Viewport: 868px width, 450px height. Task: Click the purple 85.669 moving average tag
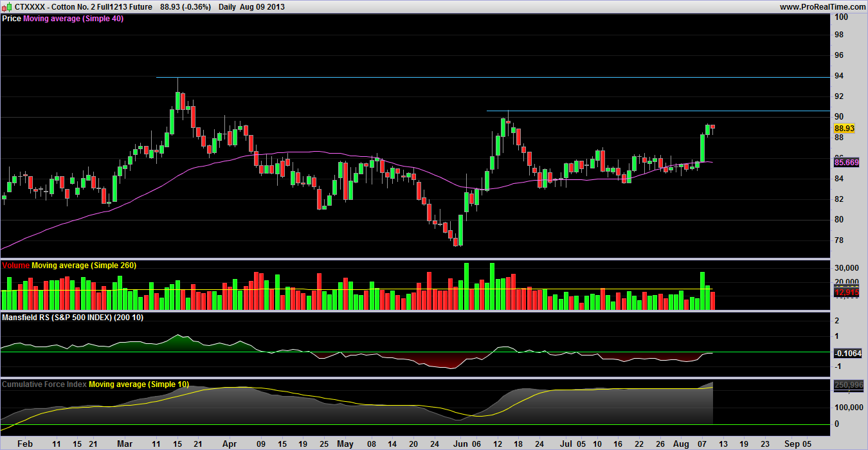click(x=847, y=163)
